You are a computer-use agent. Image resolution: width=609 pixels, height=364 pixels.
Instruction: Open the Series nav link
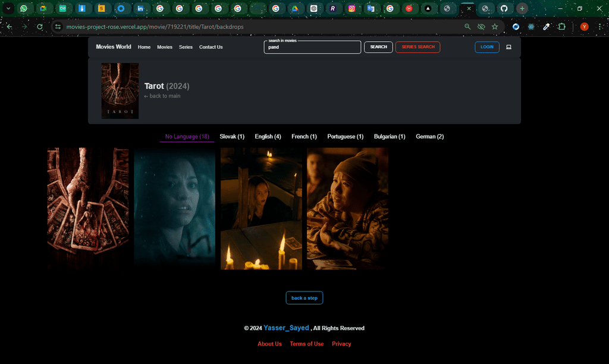[186, 47]
